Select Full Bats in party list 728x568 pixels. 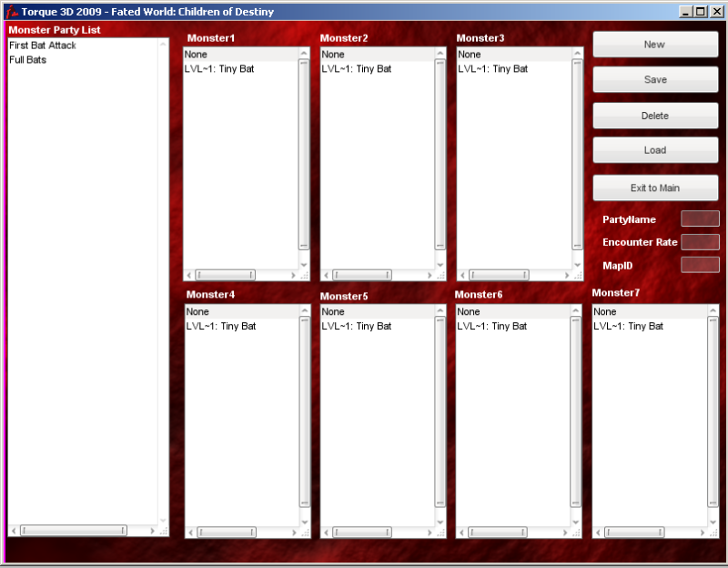[x=27, y=60]
